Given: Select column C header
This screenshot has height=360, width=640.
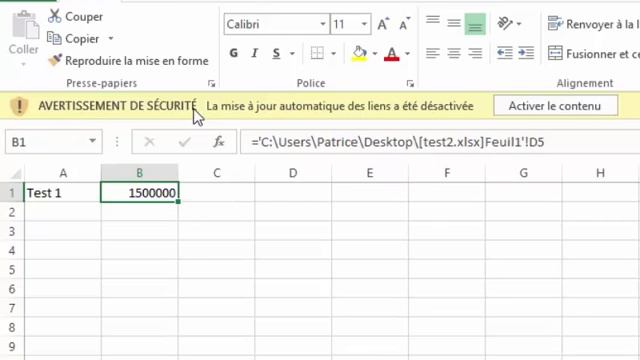Looking at the screenshot, I should click(217, 173).
